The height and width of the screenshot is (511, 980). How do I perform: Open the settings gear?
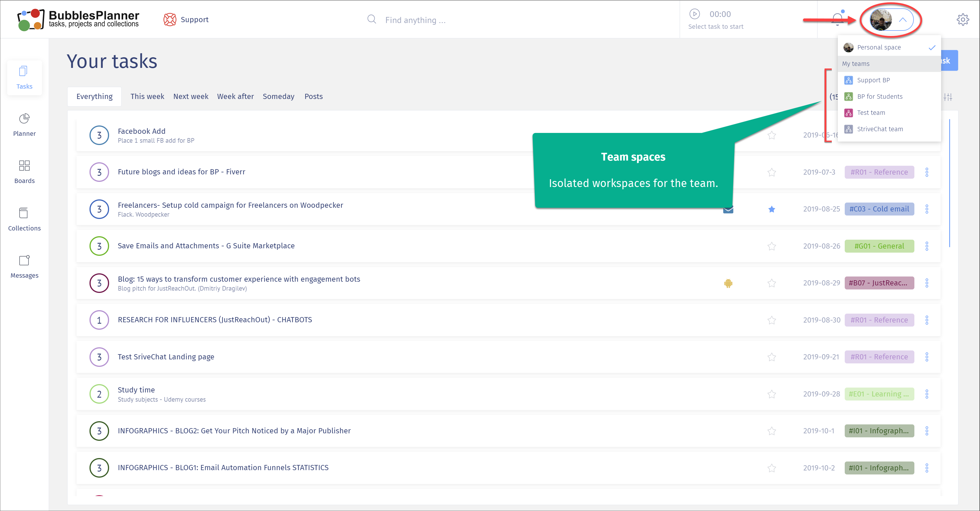[x=962, y=19]
